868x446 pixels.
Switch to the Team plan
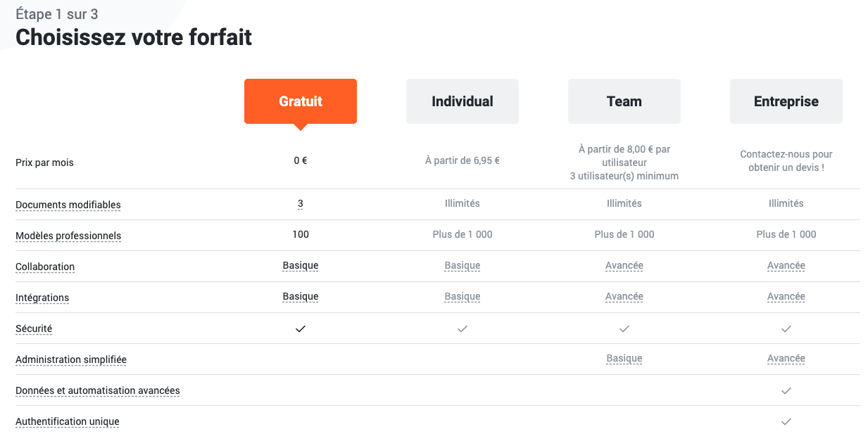pos(624,101)
